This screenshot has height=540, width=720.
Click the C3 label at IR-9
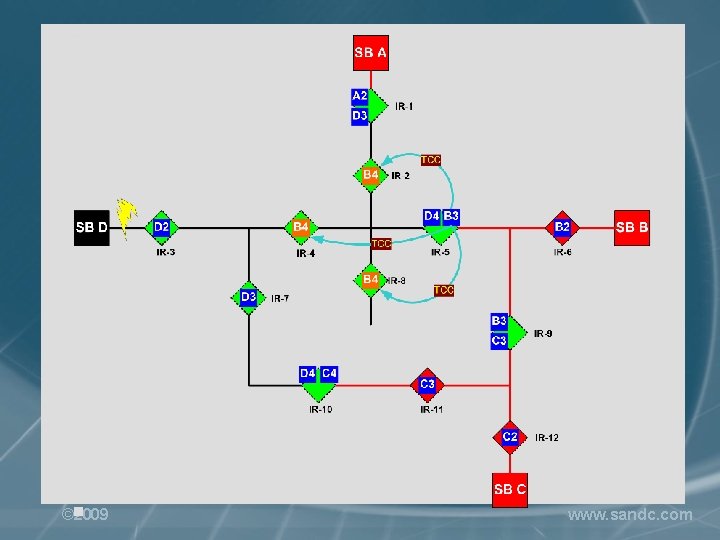pyautogui.click(x=499, y=341)
